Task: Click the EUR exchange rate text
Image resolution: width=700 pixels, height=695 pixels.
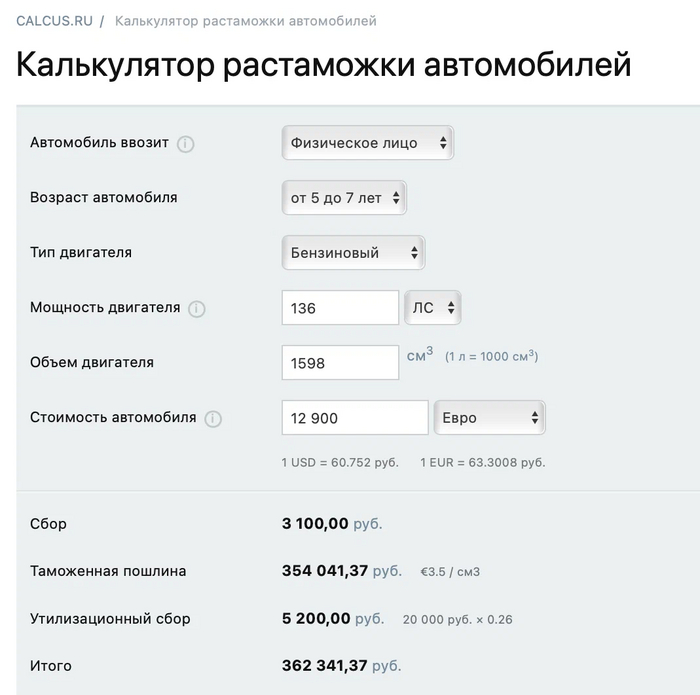Action: pyautogui.click(x=482, y=462)
